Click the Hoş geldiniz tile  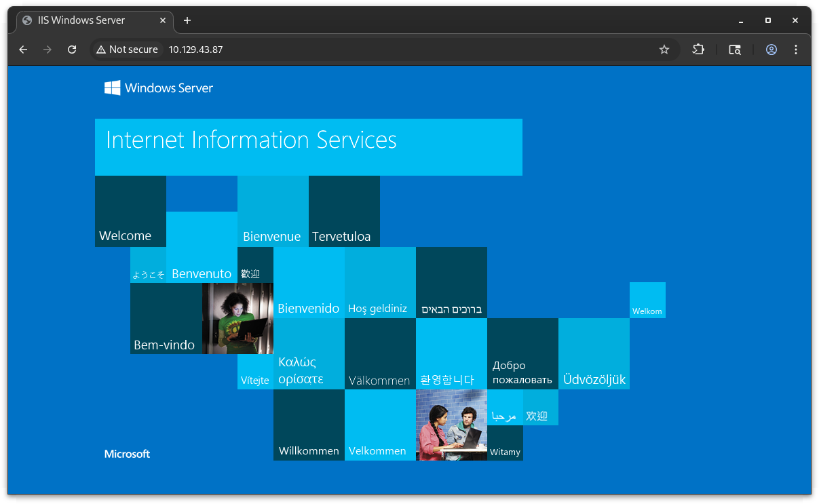(x=380, y=282)
